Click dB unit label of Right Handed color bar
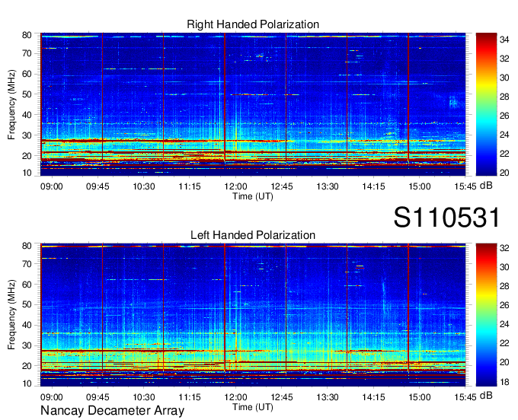 [x=486, y=186]
